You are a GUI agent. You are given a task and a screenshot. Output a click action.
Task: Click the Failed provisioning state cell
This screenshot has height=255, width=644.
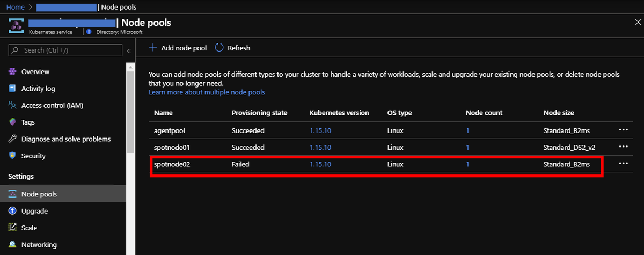[240, 164]
